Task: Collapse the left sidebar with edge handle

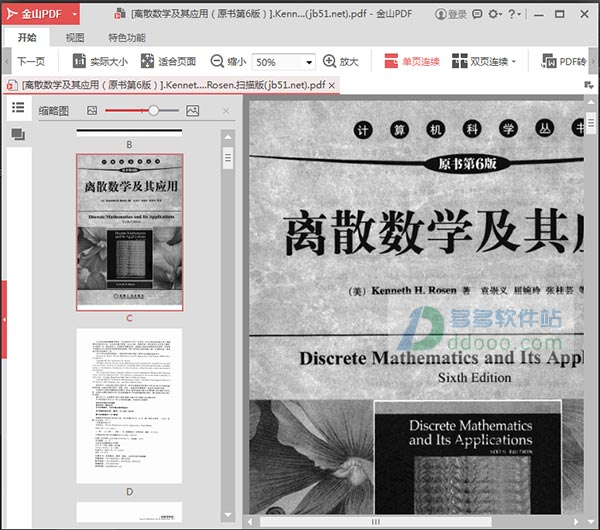Action: pos(4,318)
